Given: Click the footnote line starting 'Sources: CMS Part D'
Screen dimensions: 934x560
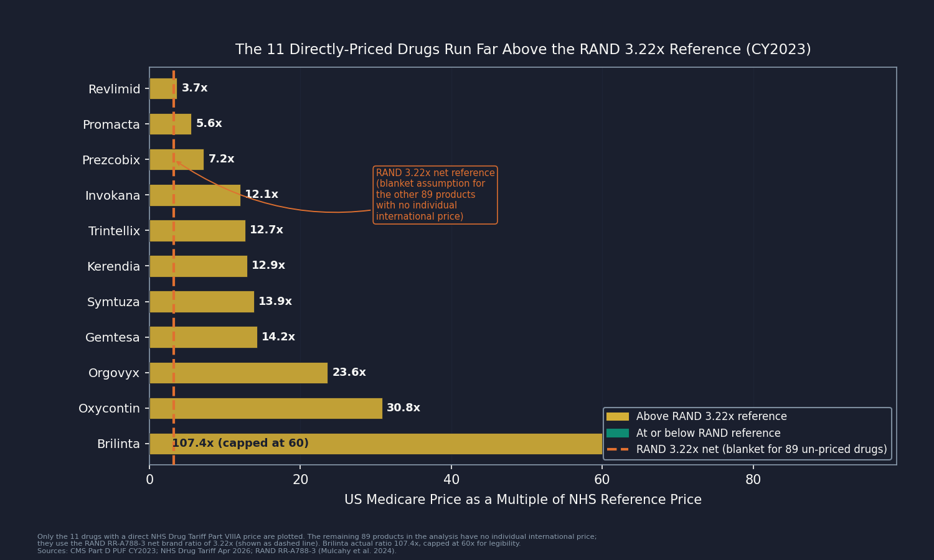Looking at the screenshot, I should pos(217,551).
